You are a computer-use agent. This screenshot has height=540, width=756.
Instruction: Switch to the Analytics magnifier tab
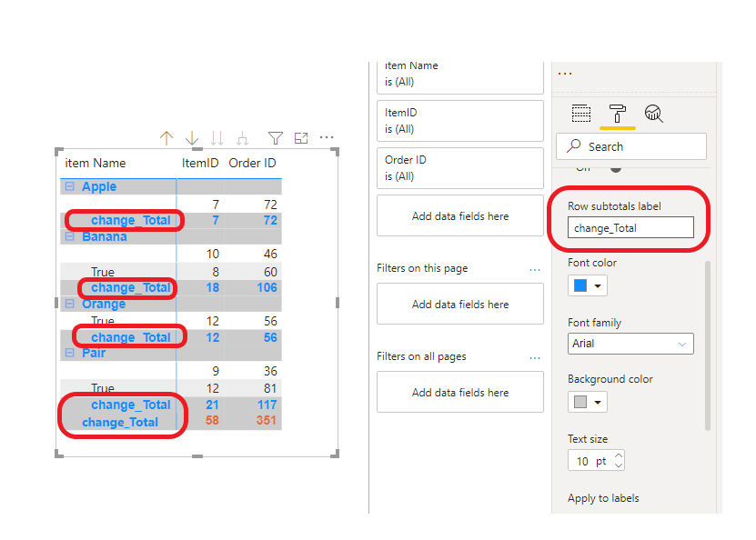(654, 114)
